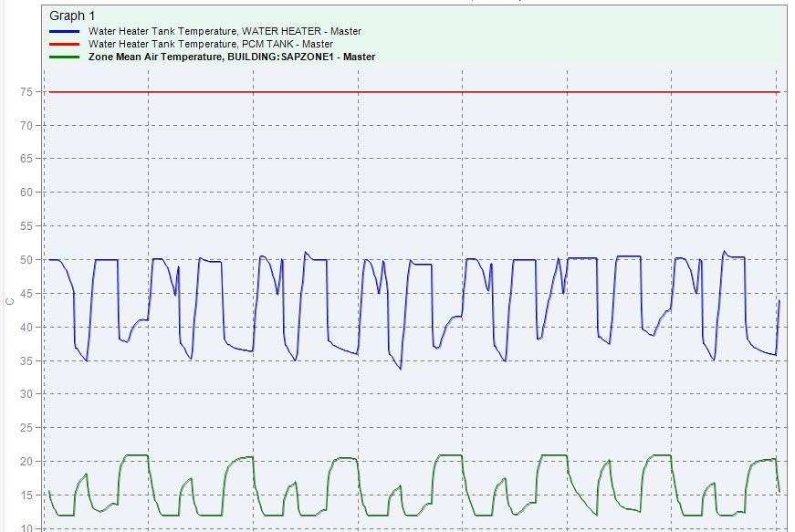This screenshot has width=795, height=532.
Task: Click the y-axis value 65
Action: 26,159
